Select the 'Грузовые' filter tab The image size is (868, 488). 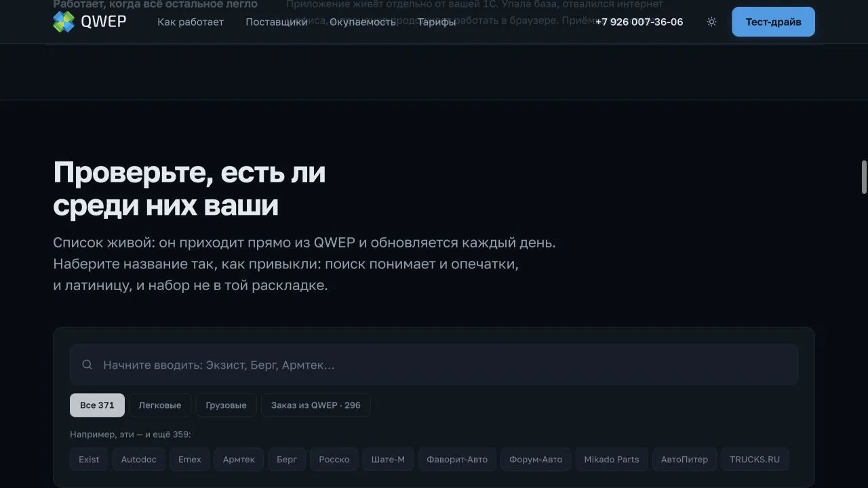click(x=226, y=405)
